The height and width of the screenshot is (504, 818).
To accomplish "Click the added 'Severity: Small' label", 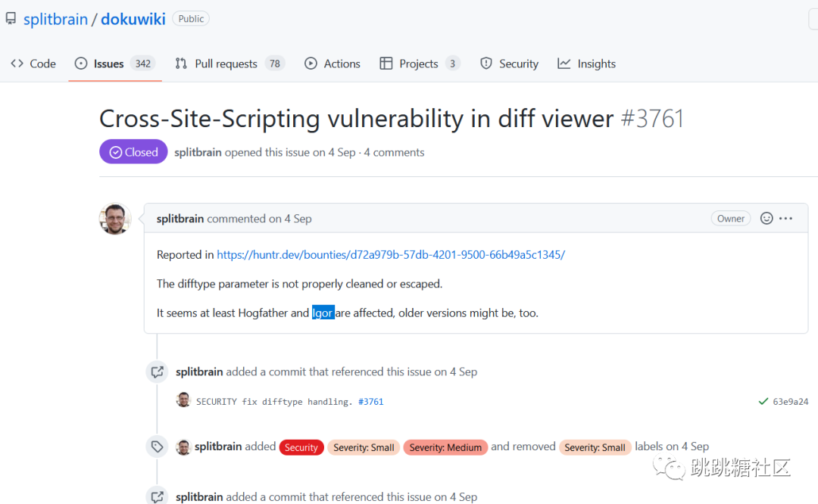I will coord(364,447).
